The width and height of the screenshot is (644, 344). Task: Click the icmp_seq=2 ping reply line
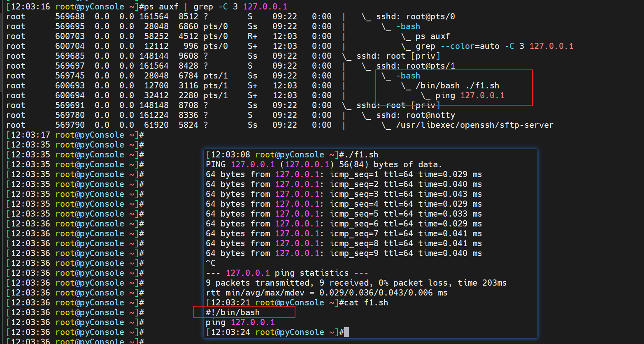344,184
